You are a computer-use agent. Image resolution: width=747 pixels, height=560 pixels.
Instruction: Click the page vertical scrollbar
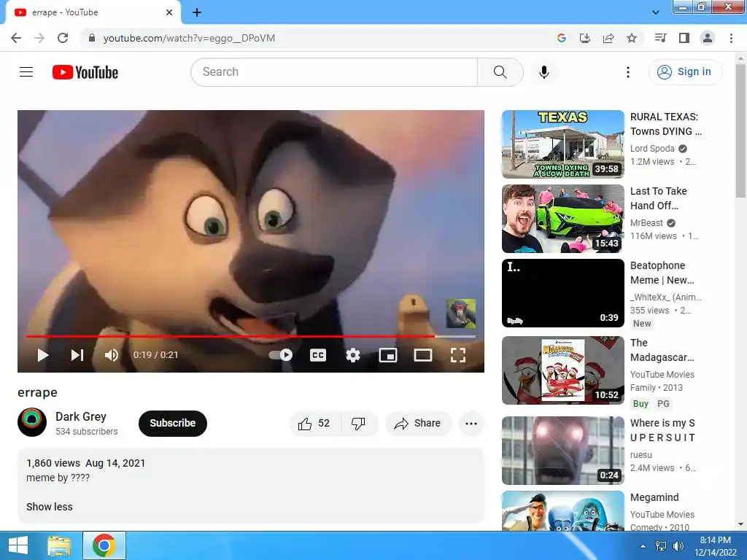[740, 131]
